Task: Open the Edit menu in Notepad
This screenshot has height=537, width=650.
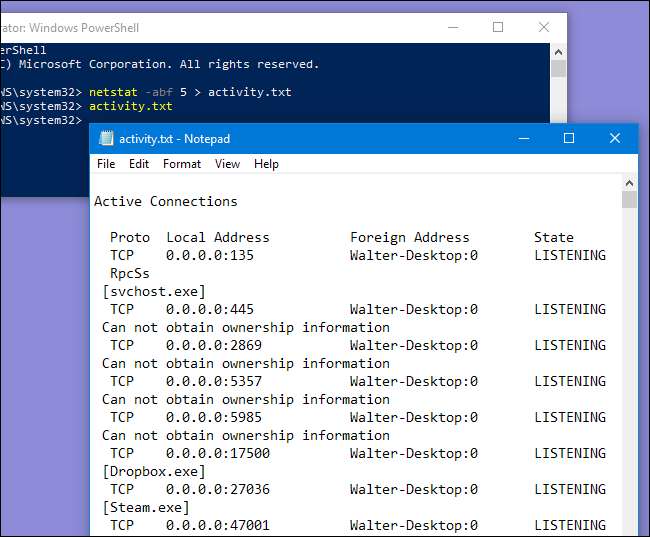Action: tap(139, 164)
